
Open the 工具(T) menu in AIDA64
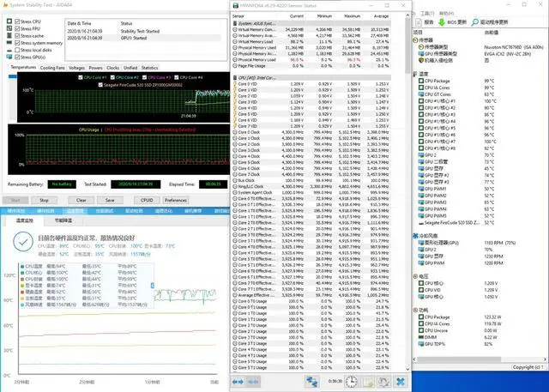click(x=427, y=14)
